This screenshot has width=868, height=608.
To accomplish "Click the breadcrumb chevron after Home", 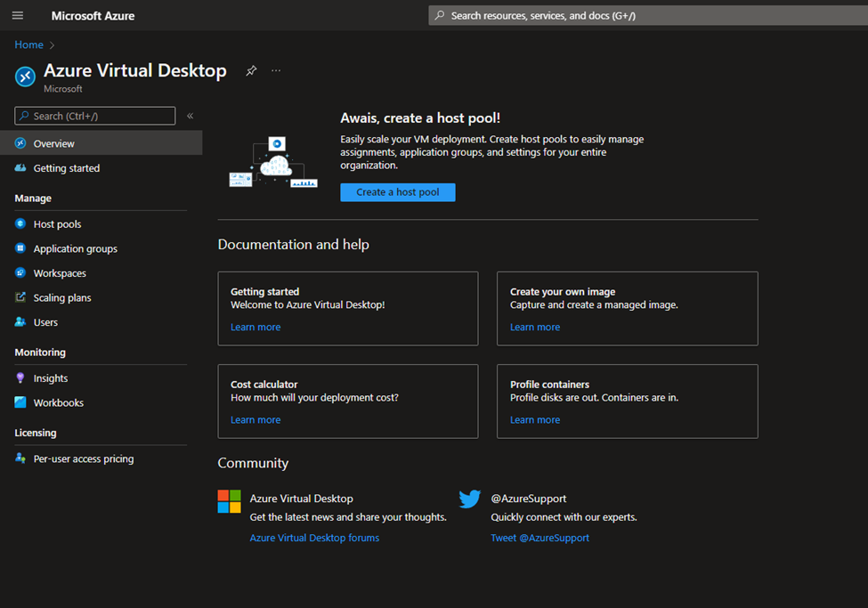I will pyautogui.click(x=52, y=45).
